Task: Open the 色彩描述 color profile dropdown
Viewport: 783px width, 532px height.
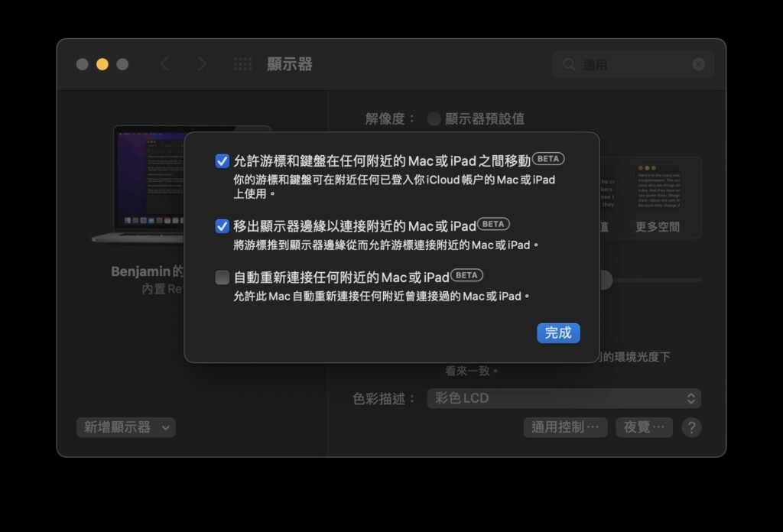Action: pyautogui.click(x=564, y=398)
